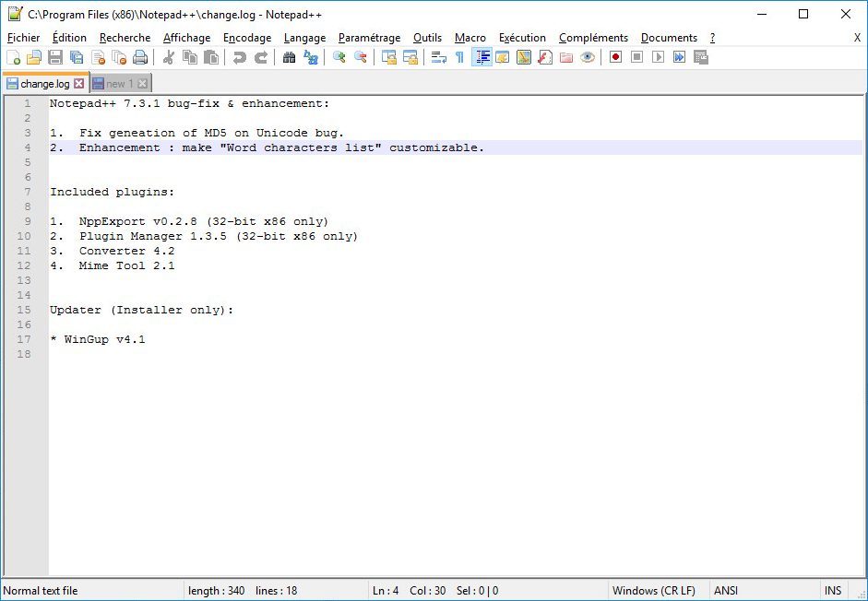Toggle the monitoring eye icon

588,57
